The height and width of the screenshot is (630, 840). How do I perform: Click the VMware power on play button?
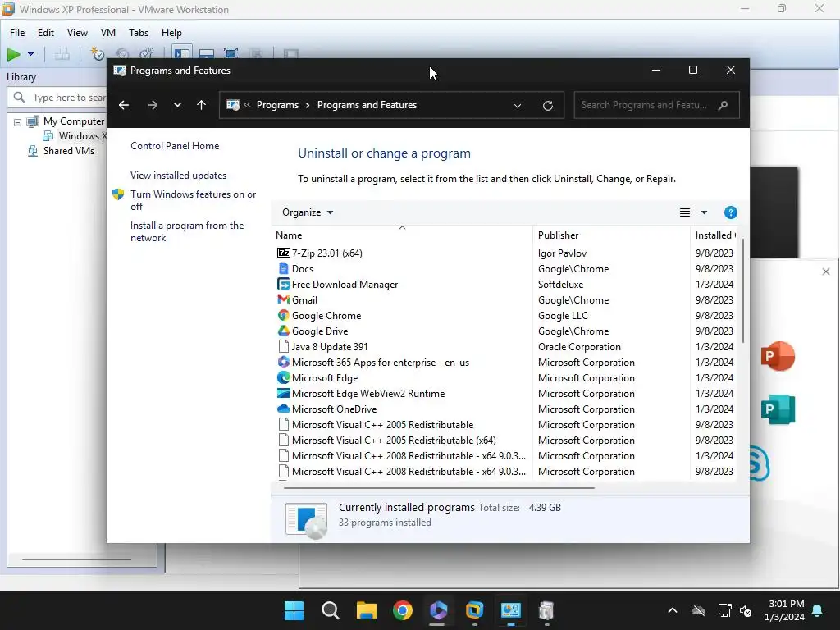(13, 54)
